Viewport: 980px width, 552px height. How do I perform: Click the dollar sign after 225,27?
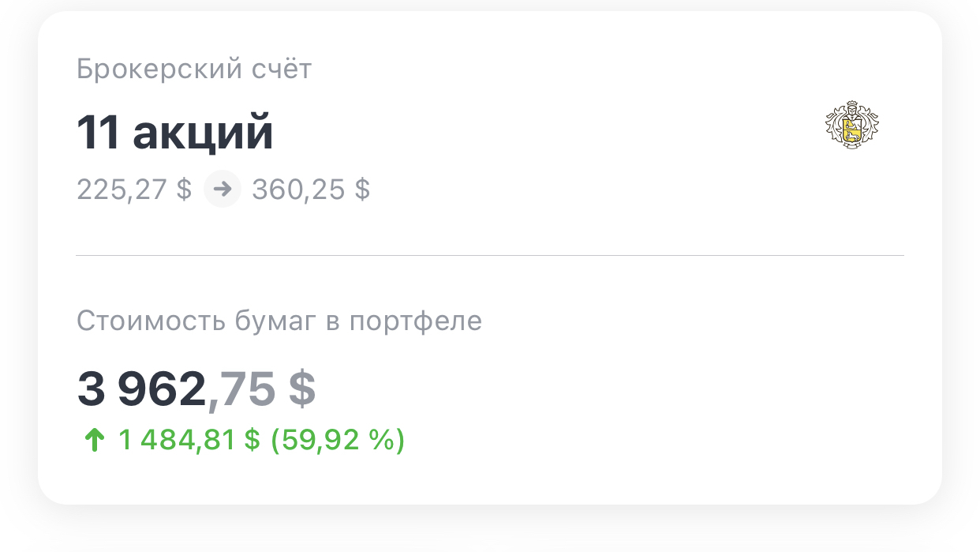pyautogui.click(x=183, y=190)
